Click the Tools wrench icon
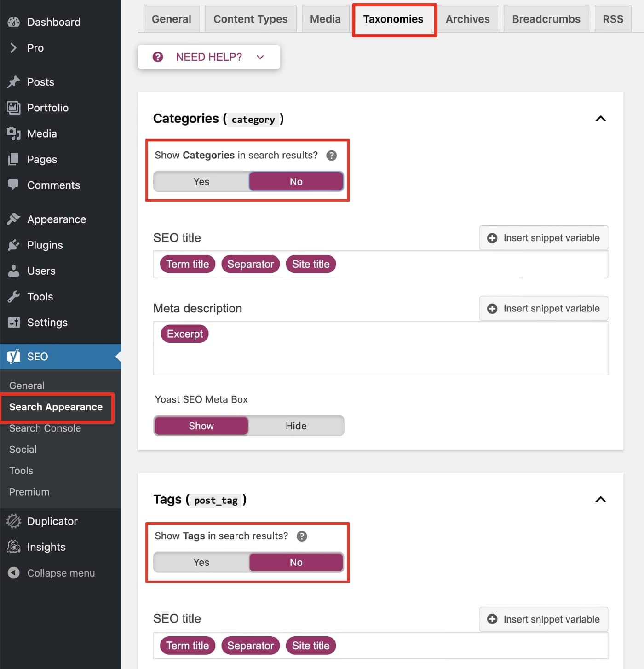Image resolution: width=644 pixels, height=669 pixels. click(x=14, y=296)
